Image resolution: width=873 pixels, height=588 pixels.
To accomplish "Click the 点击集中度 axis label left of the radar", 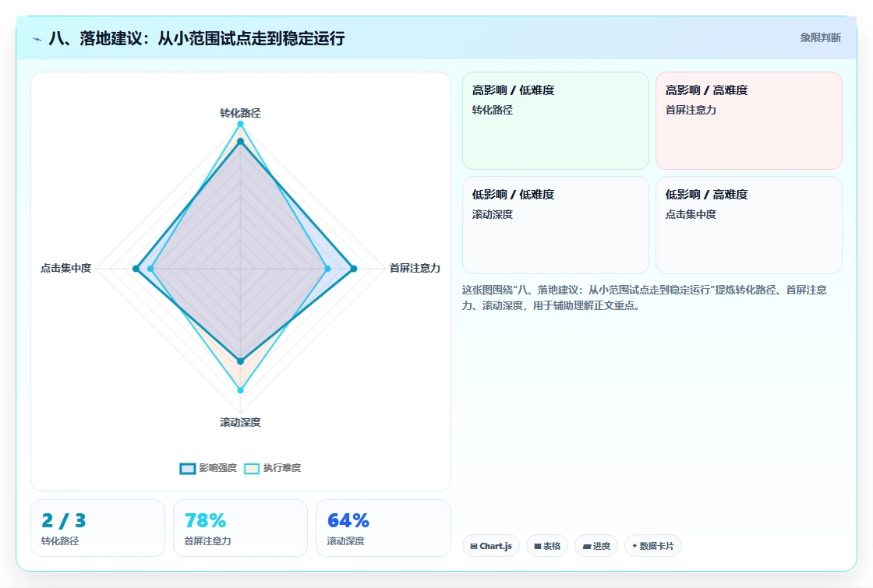I will (65, 268).
